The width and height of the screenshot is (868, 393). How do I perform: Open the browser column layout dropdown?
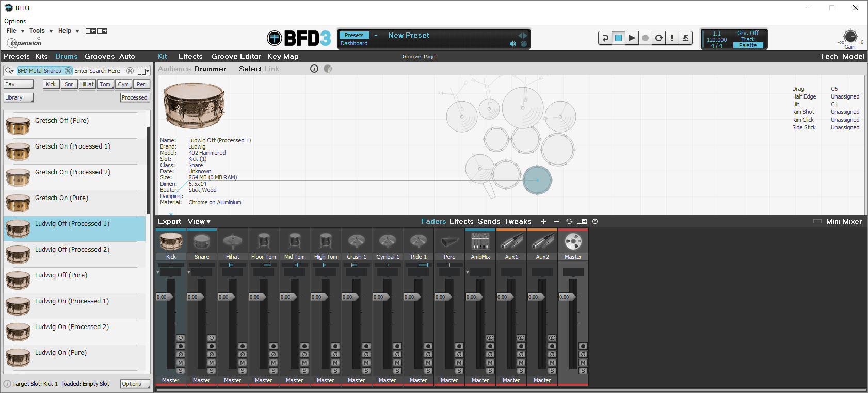pyautogui.click(x=143, y=71)
